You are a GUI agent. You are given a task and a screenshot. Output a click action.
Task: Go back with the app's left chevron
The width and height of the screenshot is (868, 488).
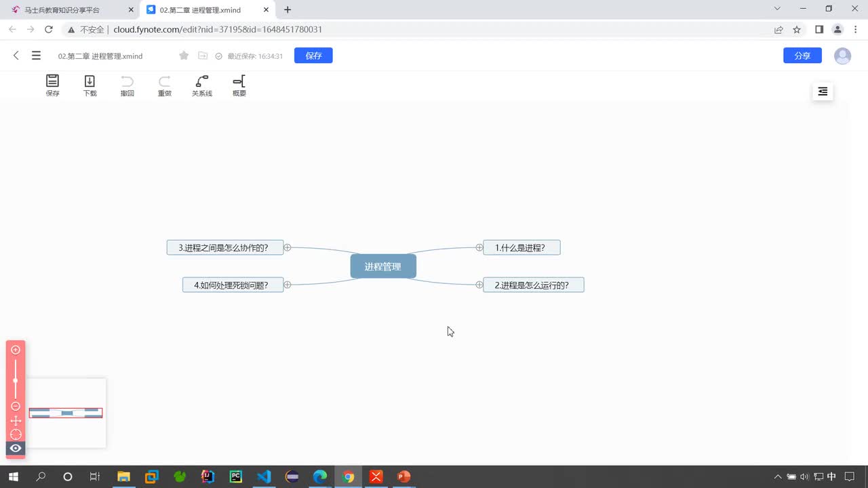click(16, 56)
